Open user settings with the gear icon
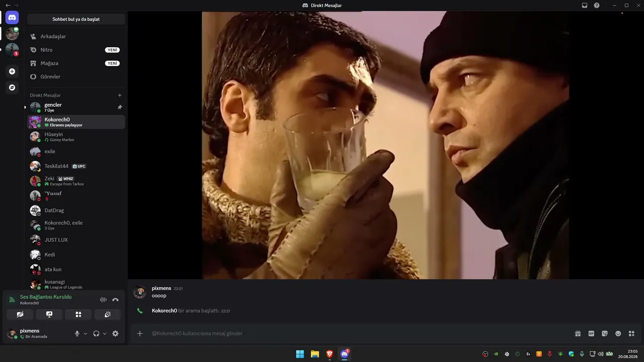 (x=115, y=333)
